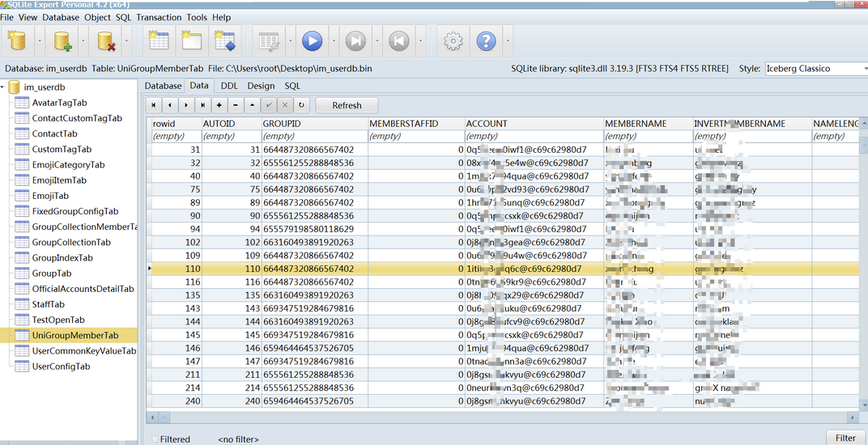Open the Help menu
Image resolution: width=868 pixels, height=445 pixels.
coord(221,18)
